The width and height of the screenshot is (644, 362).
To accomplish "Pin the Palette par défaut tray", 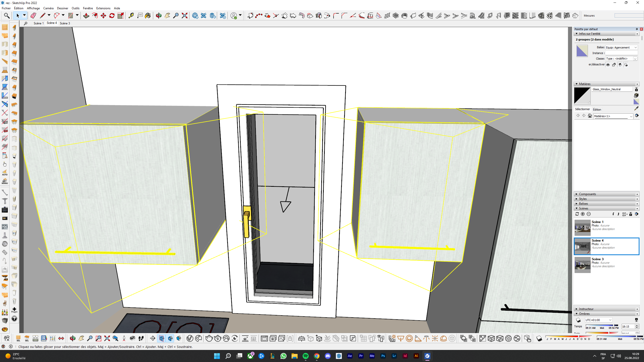I will (637, 29).
